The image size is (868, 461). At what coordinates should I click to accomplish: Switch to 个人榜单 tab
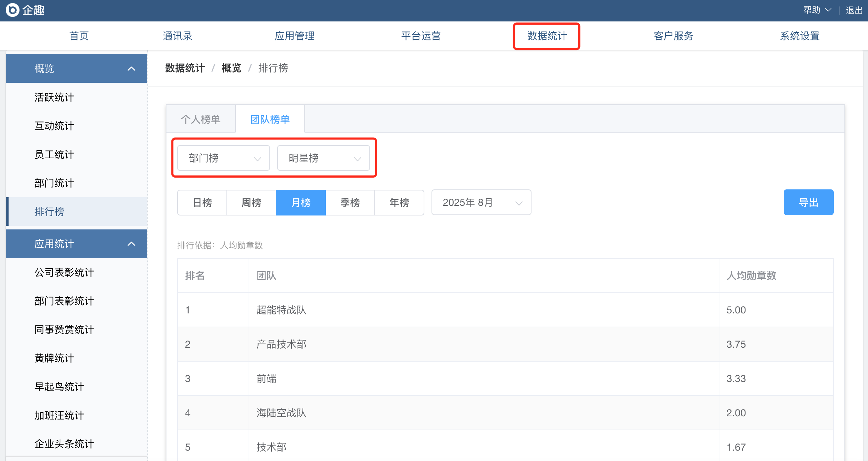pyautogui.click(x=201, y=119)
